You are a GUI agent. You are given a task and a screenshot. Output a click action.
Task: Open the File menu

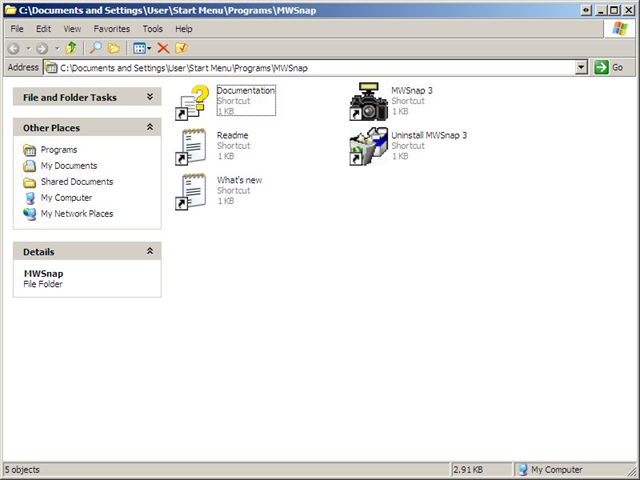(x=17, y=29)
